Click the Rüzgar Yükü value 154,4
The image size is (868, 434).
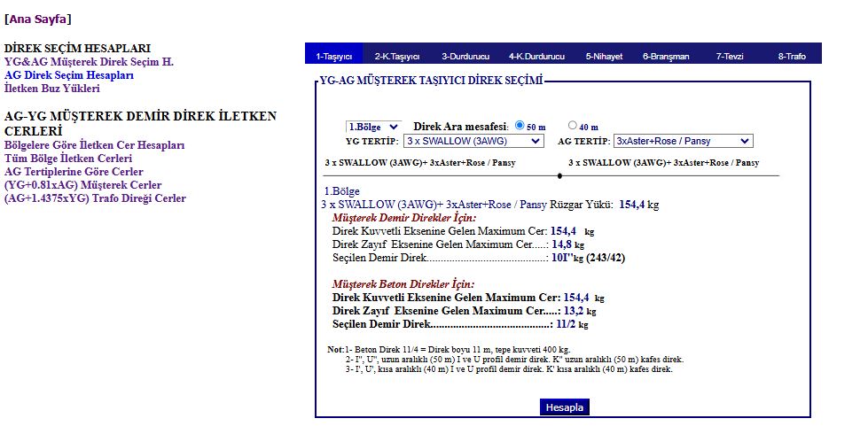631,205
